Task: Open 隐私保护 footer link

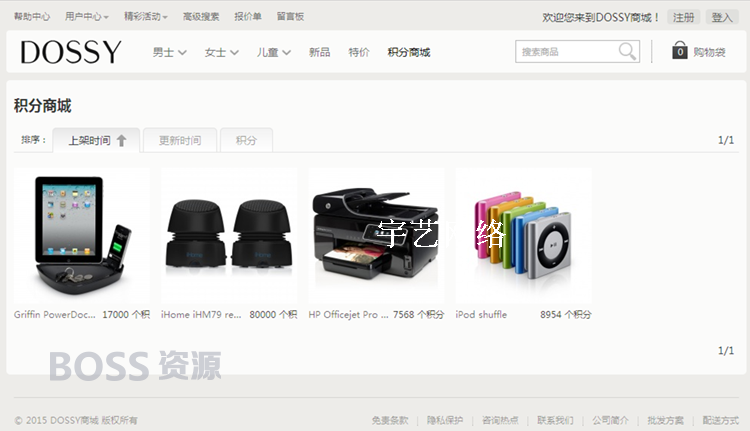Action: [445, 420]
